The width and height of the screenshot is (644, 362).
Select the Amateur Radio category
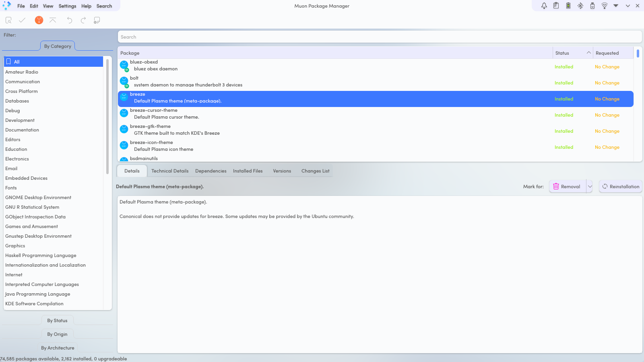pos(54,72)
